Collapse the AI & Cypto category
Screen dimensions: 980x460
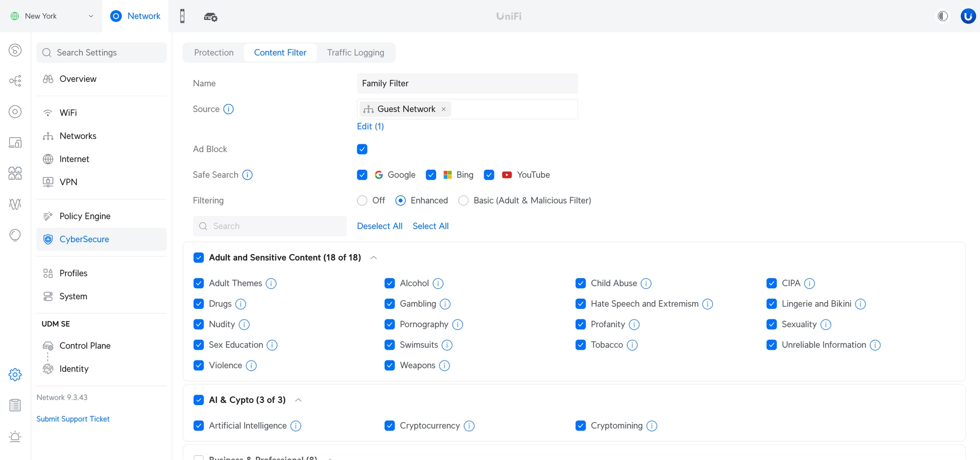298,400
